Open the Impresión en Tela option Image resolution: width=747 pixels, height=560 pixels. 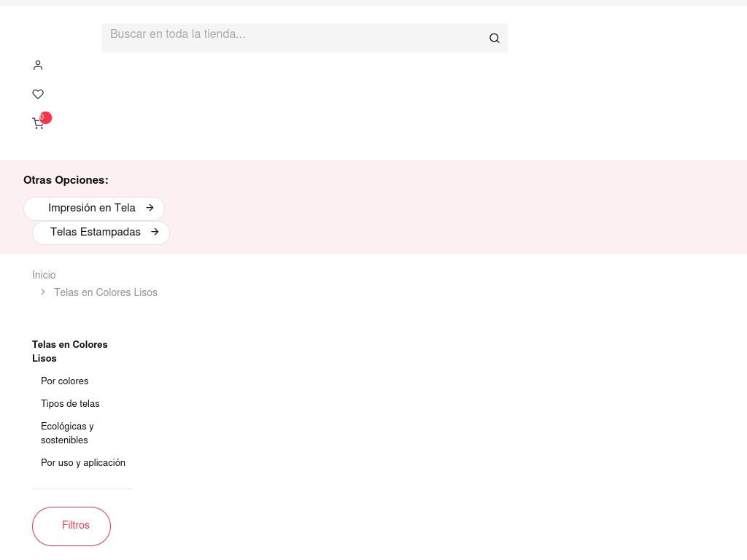pos(92,209)
